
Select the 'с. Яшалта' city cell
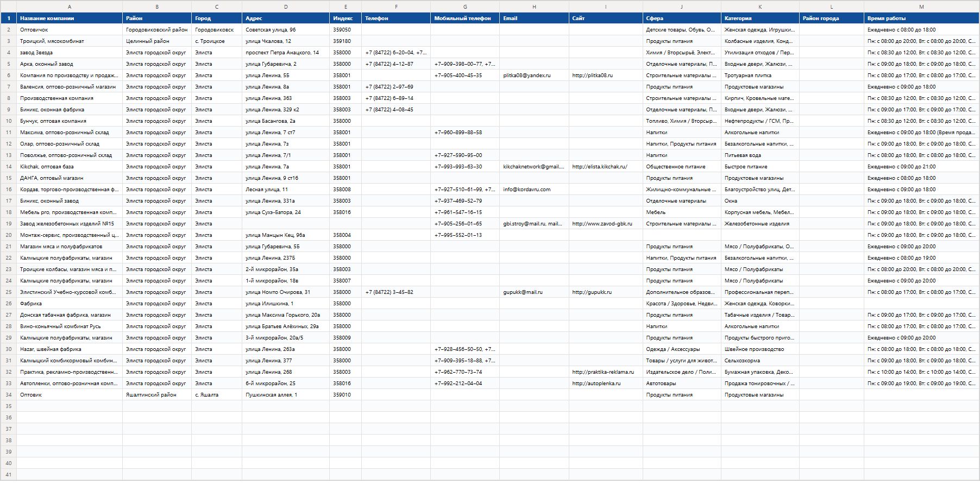217,395
